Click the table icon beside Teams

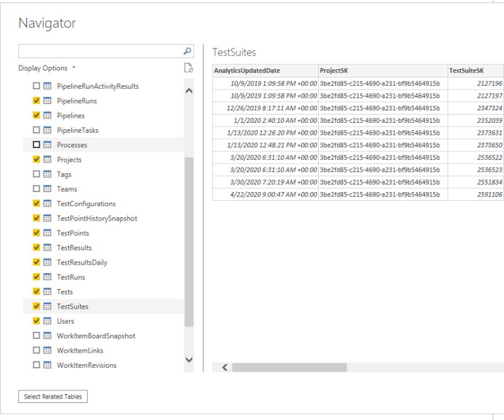(47, 189)
